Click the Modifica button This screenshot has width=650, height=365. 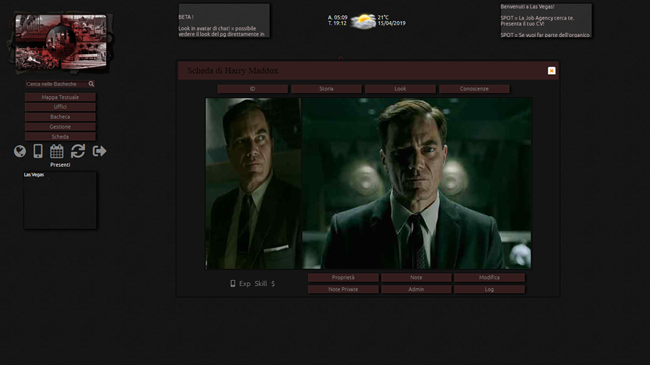click(489, 277)
